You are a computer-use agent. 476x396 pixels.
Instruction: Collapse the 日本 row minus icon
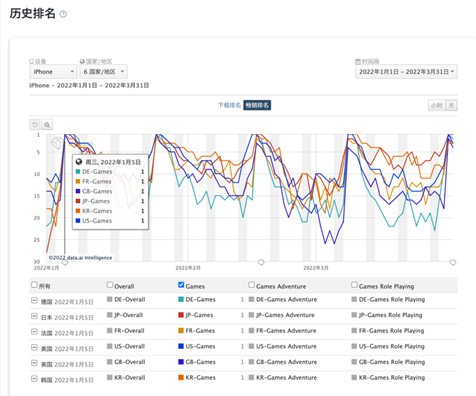[34, 316]
